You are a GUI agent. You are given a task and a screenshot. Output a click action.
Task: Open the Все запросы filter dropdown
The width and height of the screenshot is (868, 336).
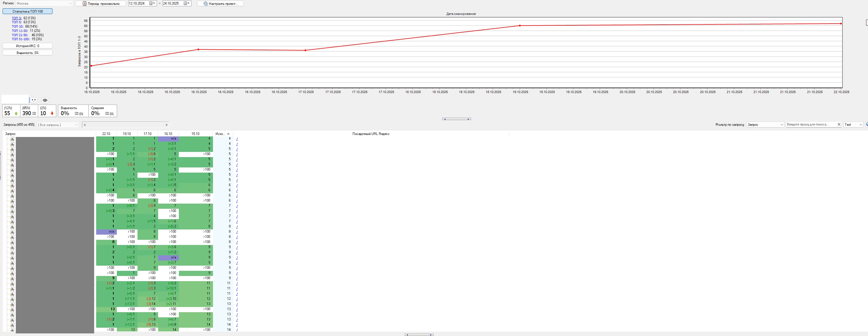click(58, 125)
